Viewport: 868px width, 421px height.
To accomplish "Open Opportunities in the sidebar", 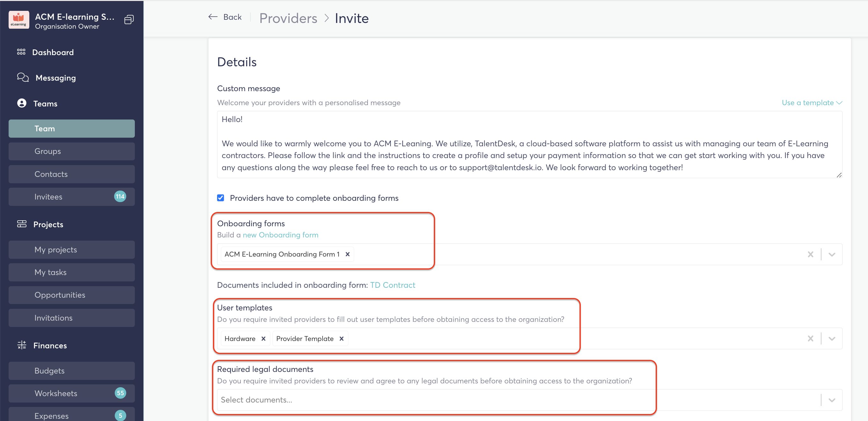I will 71,295.
